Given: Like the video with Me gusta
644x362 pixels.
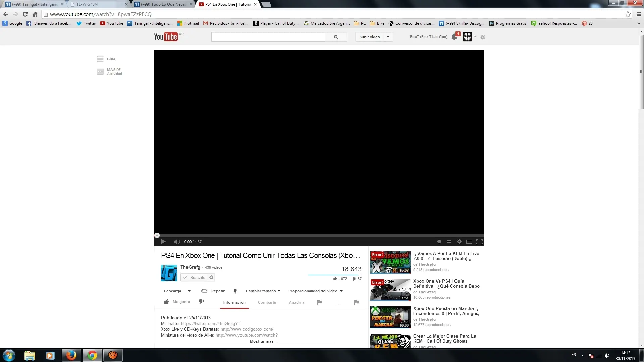Looking at the screenshot, I should 176,302.
